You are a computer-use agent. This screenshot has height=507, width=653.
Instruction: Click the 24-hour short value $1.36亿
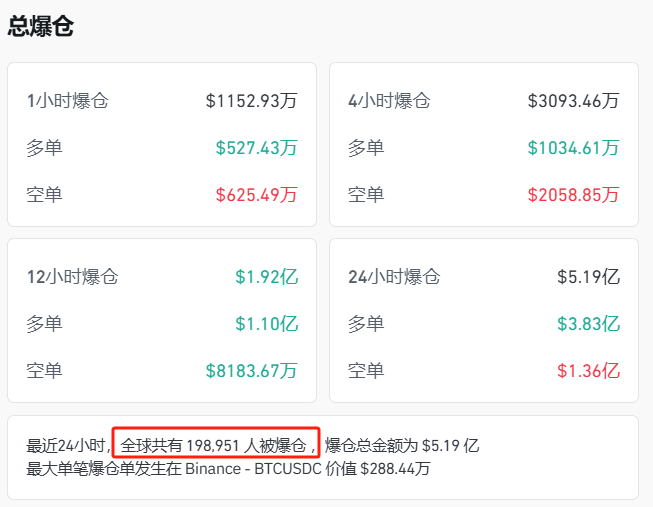coord(589,370)
